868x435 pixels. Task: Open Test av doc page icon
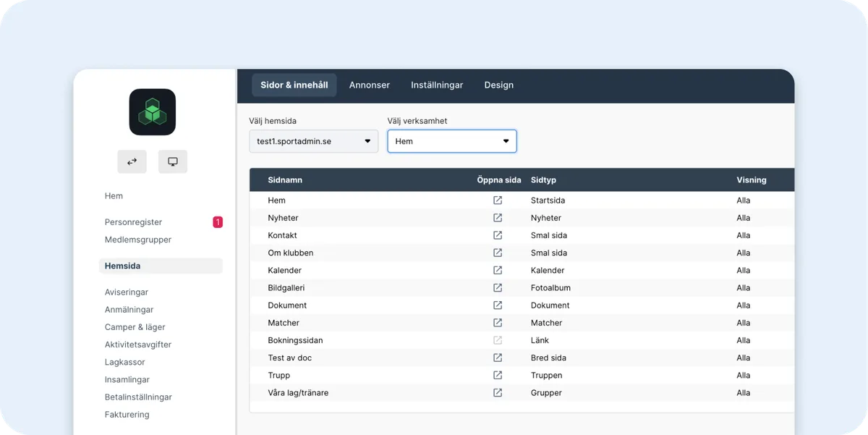coord(498,358)
